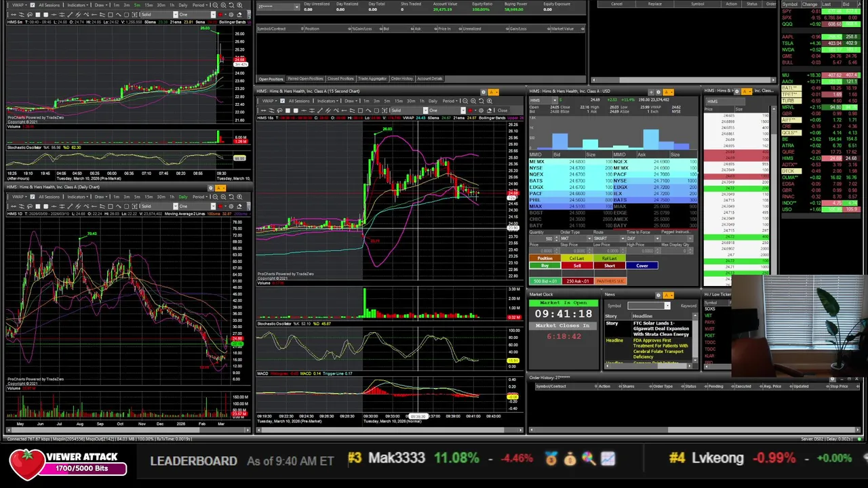The width and height of the screenshot is (868, 488).
Task: Open line color swatch on 15 Second chart toolbar
Action: click(x=470, y=110)
